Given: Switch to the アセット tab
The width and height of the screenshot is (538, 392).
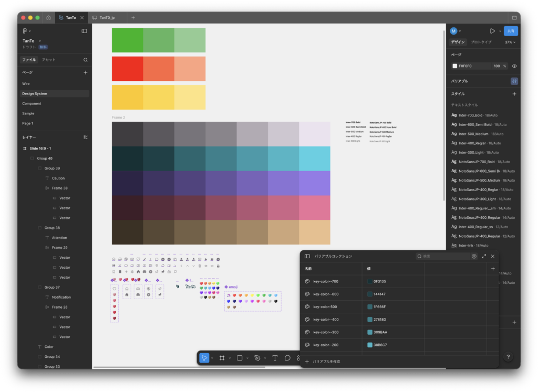Looking at the screenshot, I should coord(49,60).
